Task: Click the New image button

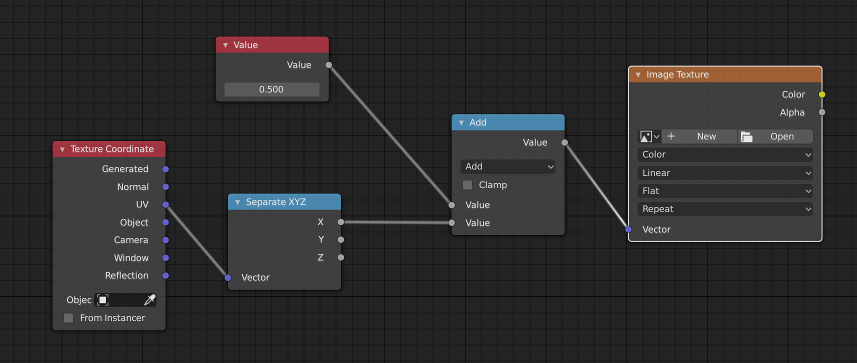Action: point(699,136)
